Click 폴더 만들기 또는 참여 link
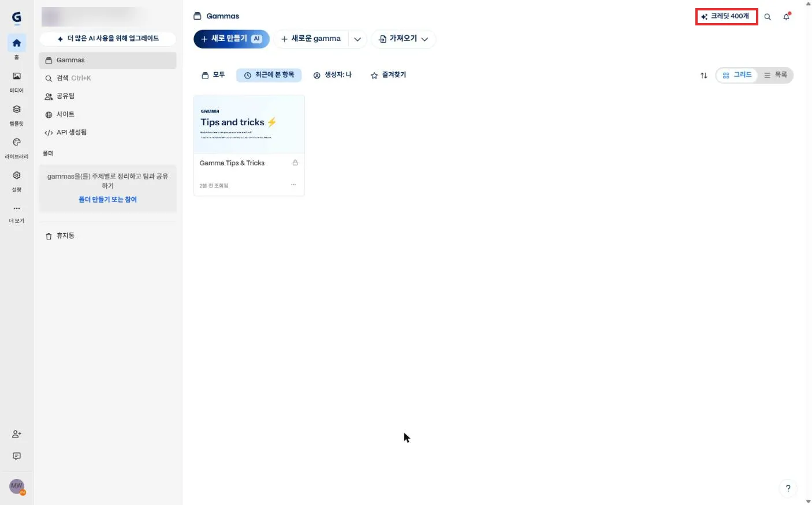Viewport: 812px width, 505px height. pyautogui.click(x=108, y=200)
